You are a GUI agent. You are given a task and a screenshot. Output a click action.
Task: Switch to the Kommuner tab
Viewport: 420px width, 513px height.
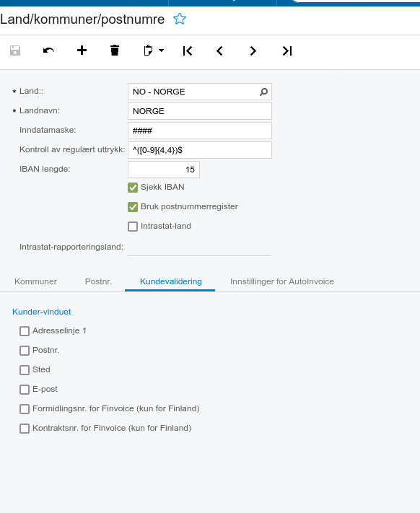click(35, 281)
